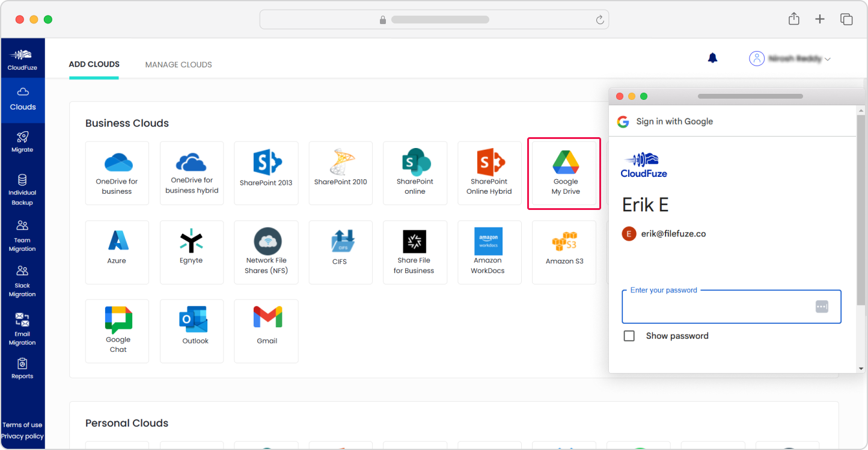Show browser tab overview

(x=846, y=19)
